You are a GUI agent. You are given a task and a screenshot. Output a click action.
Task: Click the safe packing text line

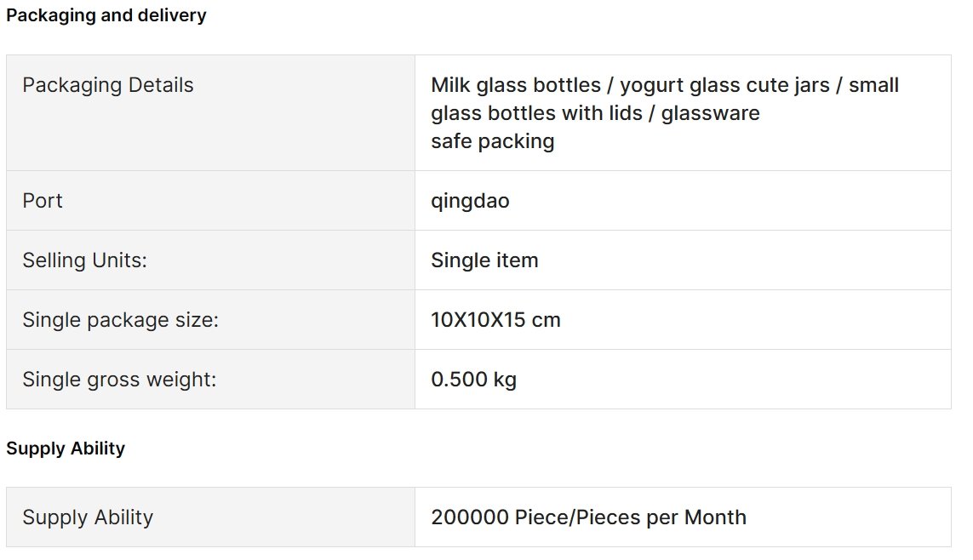[x=493, y=141]
